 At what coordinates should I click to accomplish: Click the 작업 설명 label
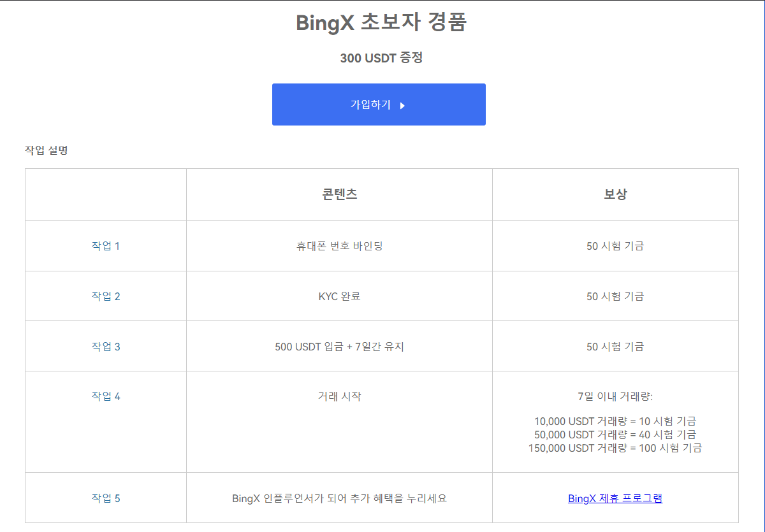(47, 151)
